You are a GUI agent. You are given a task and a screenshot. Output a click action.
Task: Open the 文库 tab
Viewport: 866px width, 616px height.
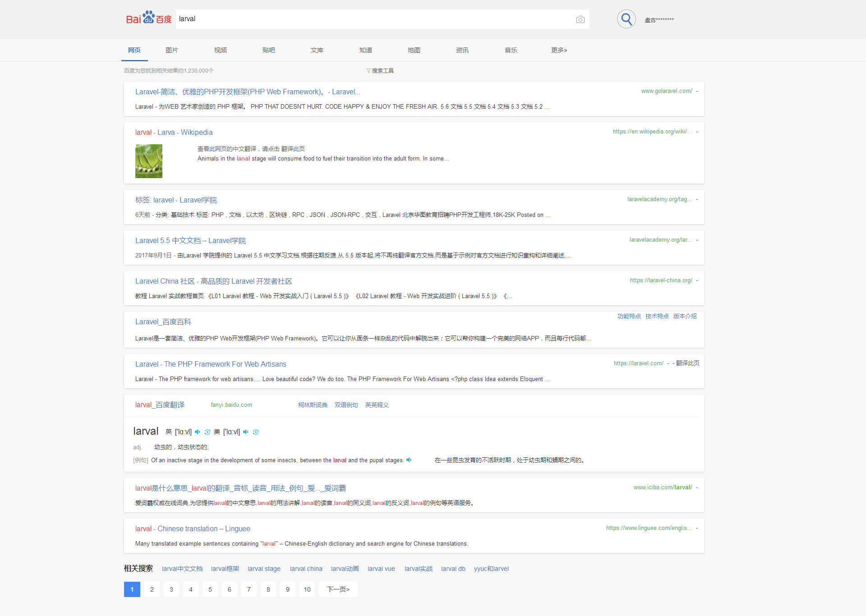point(317,50)
